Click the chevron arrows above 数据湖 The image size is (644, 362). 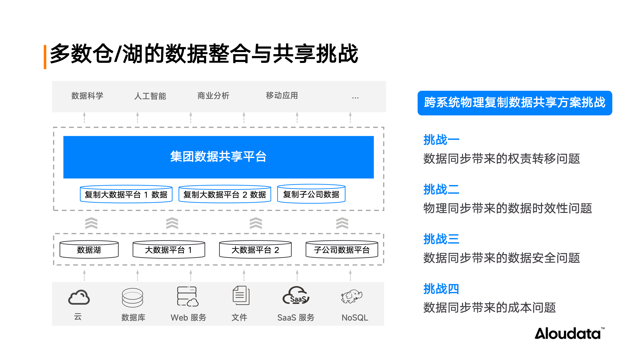91,223
